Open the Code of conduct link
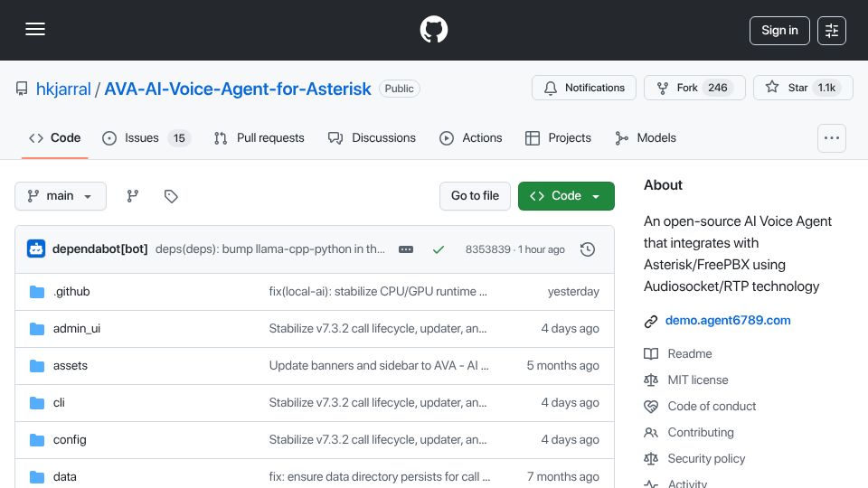This screenshot has width=868, height=488. pyautogui.click(x=712, y=406)
